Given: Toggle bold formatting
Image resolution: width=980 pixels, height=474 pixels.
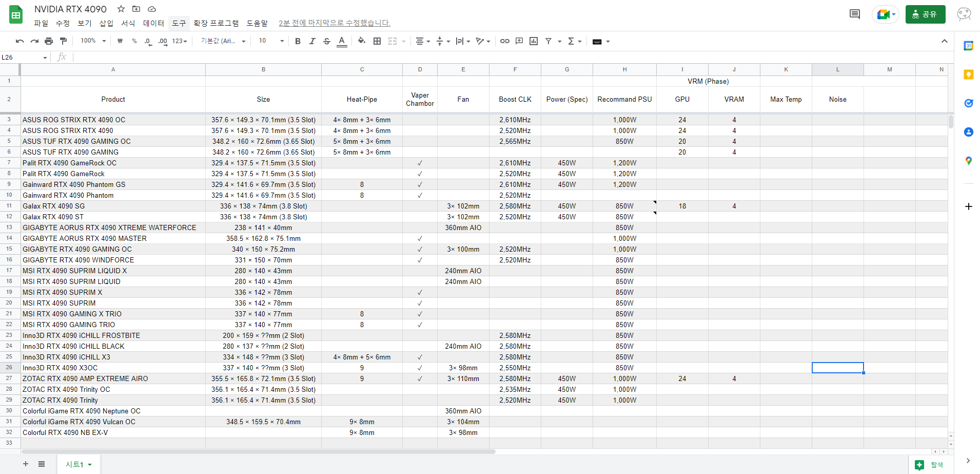Looking at the screenshot, I should [x=298, y=41].
